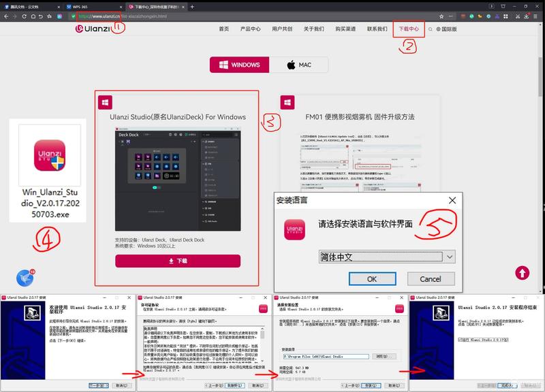Image resolution: width=545 pixels, height=392 pixels.
Task: Close the 安装语言 dialog with X
Action: tap(452, 200)
